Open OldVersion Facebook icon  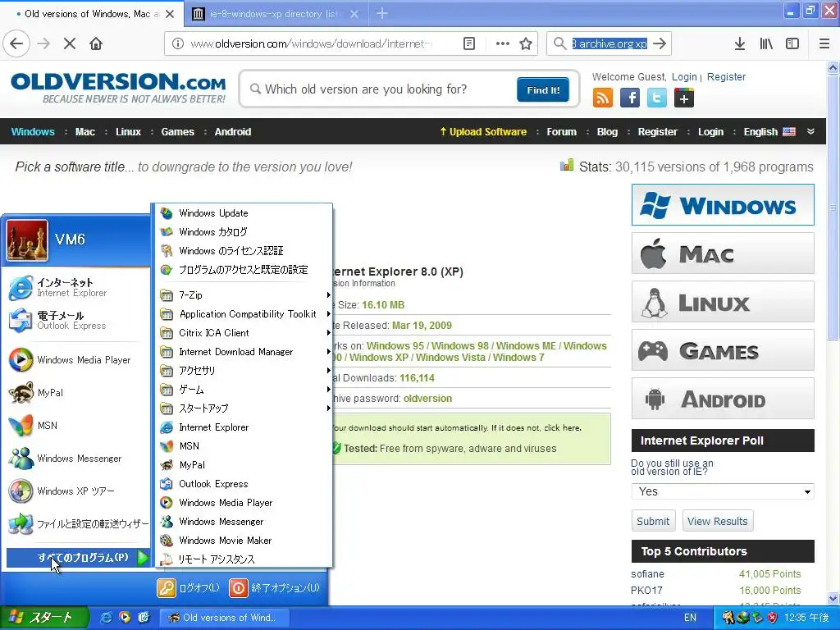(630, 98)
